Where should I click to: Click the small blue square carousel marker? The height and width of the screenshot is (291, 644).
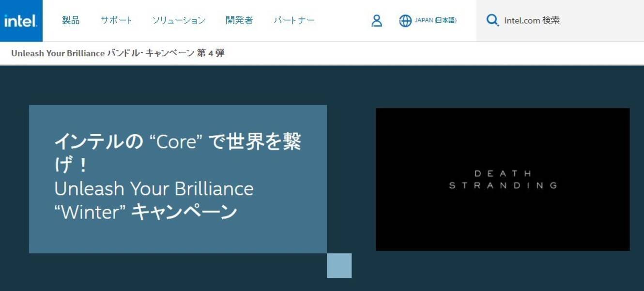[x=339, y=265]
